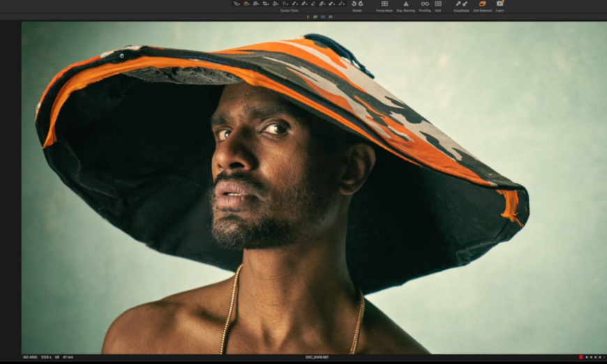Activate the orange Pan hand tool
This screenshot has height=364, width=607.
246,3
